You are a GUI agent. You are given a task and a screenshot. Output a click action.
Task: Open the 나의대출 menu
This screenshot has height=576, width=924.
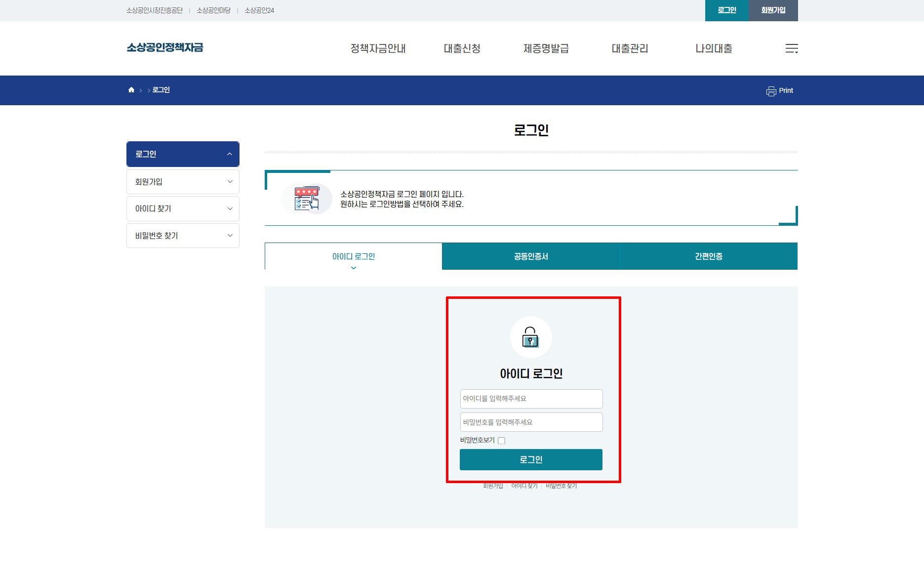(x=714, y=48)
